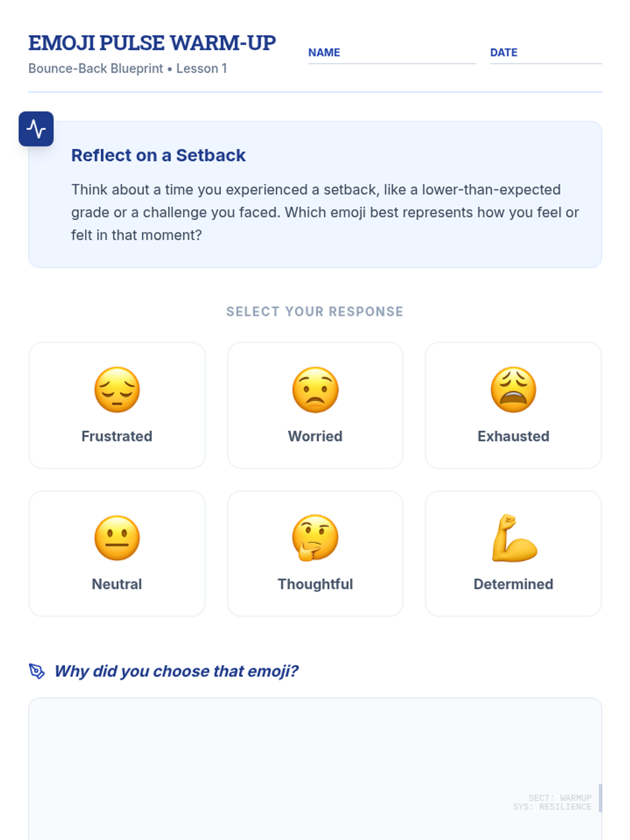
Task: Click the Exhausted label text
Action: (513, 436)
